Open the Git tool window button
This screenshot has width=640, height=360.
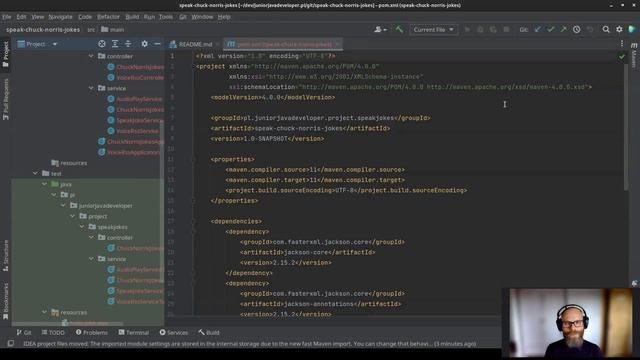pyautogui.click(x=24, y=333)
